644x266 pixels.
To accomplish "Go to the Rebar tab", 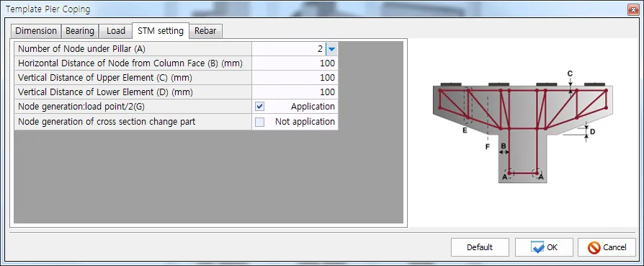I will 205,31.
